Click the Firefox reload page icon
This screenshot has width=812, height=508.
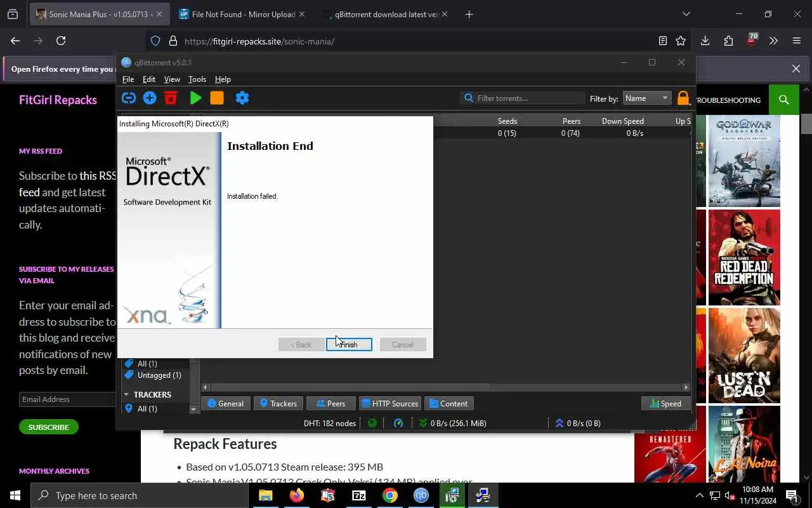(61, 41)
